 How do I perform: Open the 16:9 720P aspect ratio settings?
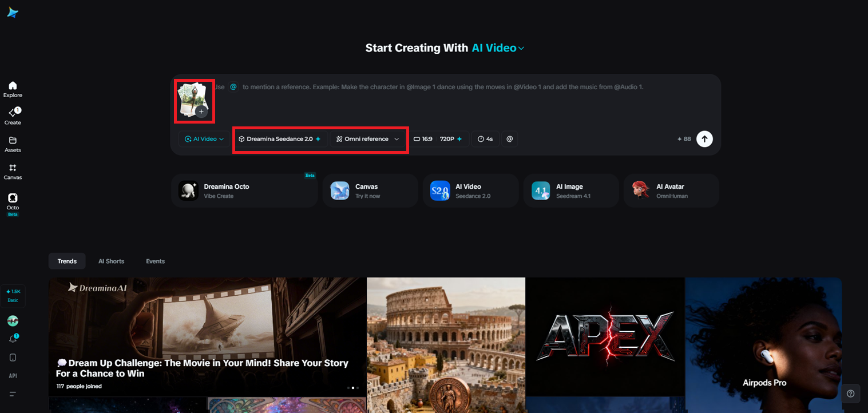[438, 139]
